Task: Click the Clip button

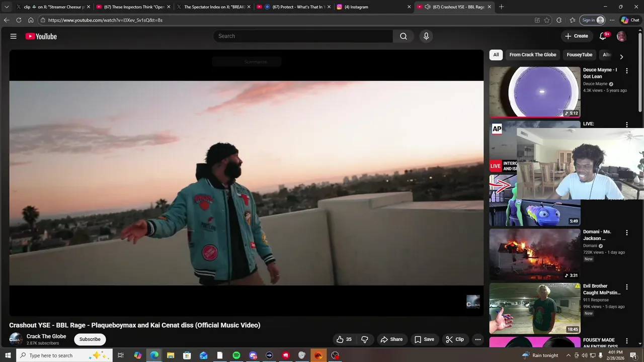Action: pyautogui.click(x=455, y=339)
